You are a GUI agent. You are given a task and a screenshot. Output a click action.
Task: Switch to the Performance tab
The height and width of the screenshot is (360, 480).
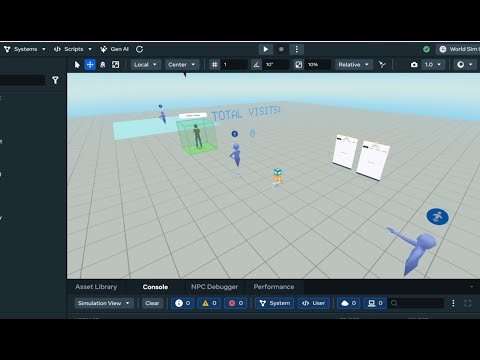[274, 287]
